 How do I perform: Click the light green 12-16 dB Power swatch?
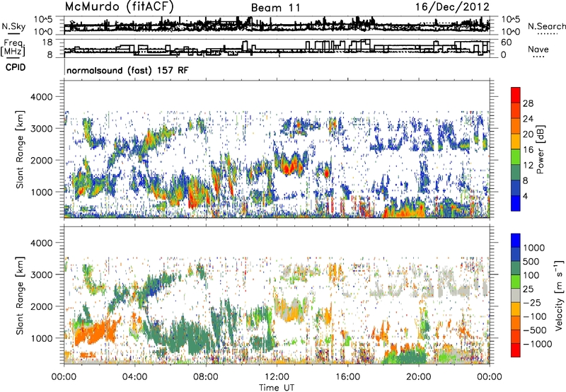[516, 156]
